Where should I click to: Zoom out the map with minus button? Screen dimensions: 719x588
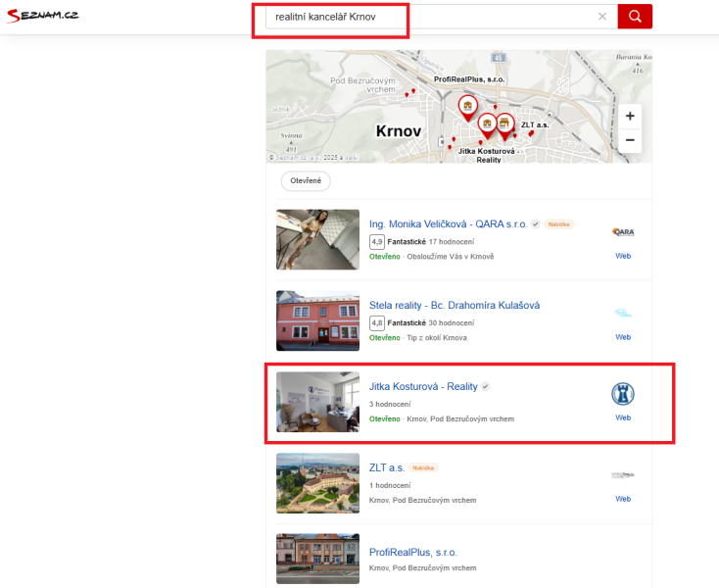click(630, 140)
